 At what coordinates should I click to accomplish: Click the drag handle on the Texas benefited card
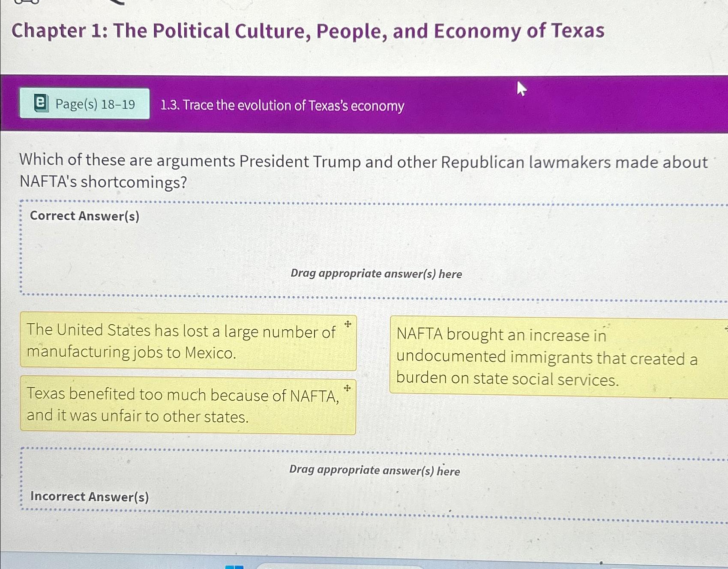347,389
